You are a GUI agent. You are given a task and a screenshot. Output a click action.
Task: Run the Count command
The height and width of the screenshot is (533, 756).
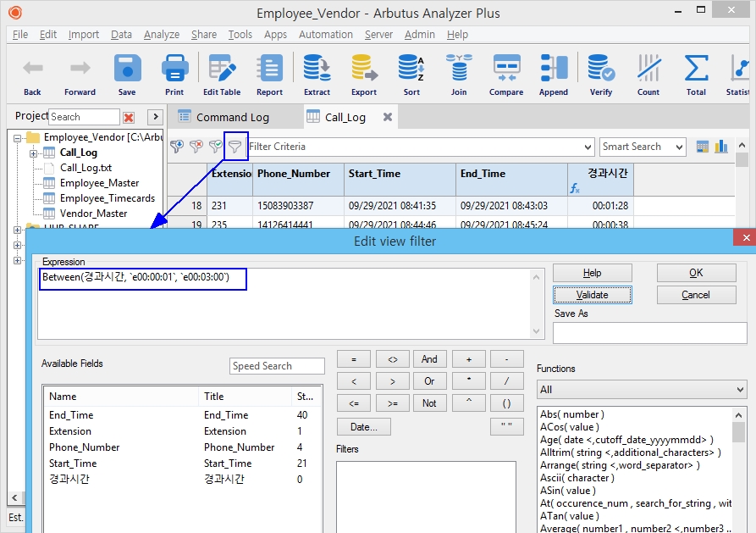tap(648, 75)
